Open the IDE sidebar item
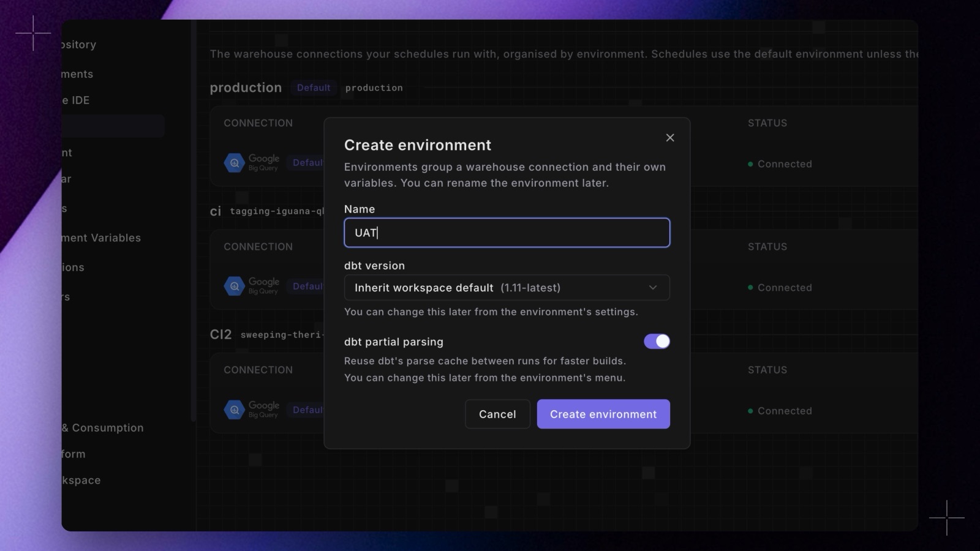This screenshot has height=551, width=980. click(x=76, y=100)
